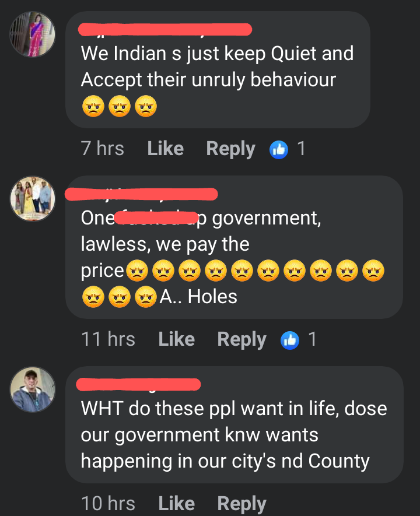Select the 'WHT do these ppl want' comment

point(235,424)
